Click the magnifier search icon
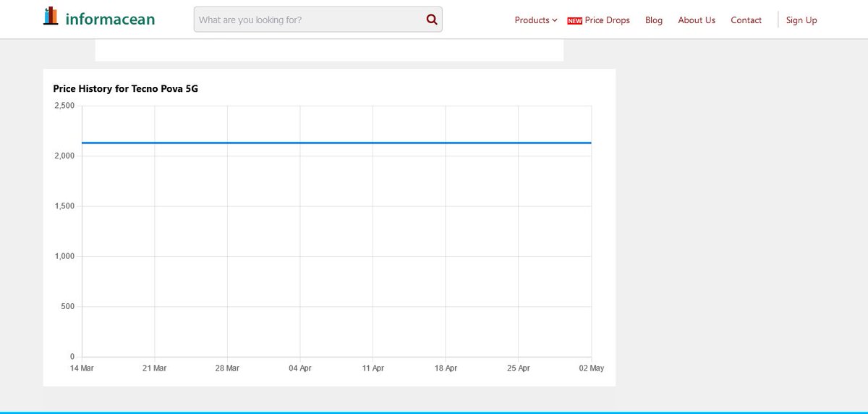This screenshot has width=868, height=414. tap(432, 20)
